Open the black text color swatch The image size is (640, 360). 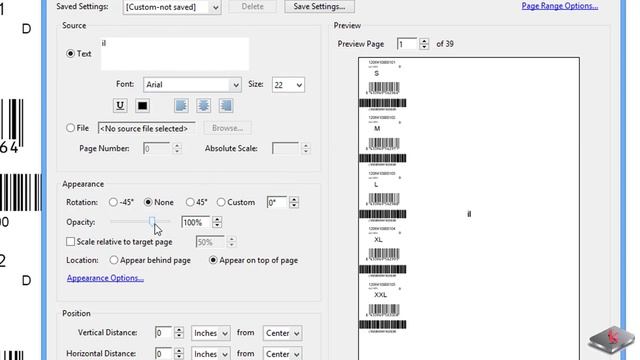pos(142,106)
